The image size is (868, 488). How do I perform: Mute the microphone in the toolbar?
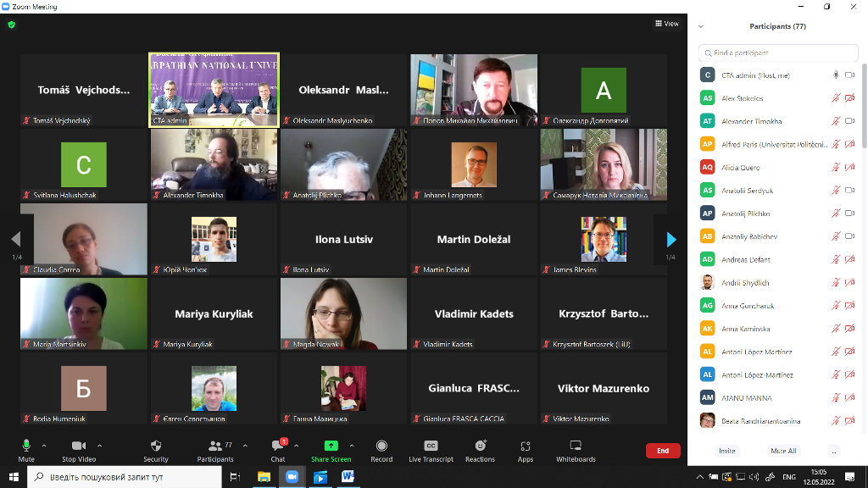pos(26,446)
